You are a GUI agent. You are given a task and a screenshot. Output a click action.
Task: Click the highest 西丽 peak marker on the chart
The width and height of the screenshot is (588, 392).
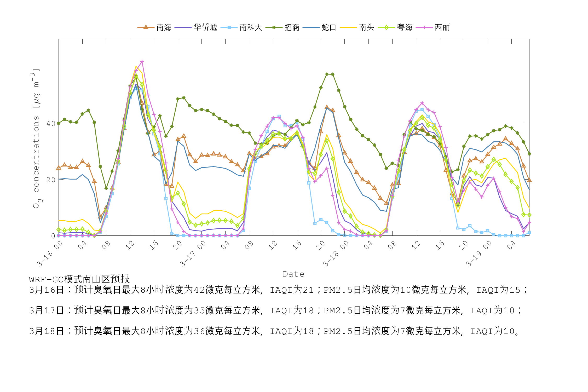click(142, 62)
